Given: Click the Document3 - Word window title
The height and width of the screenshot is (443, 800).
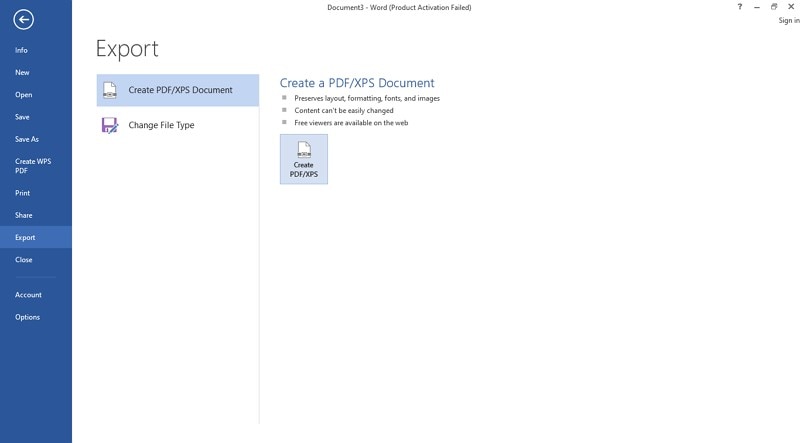Looking at the screenshot, I should pyautogui.click(x=399, y=8).
